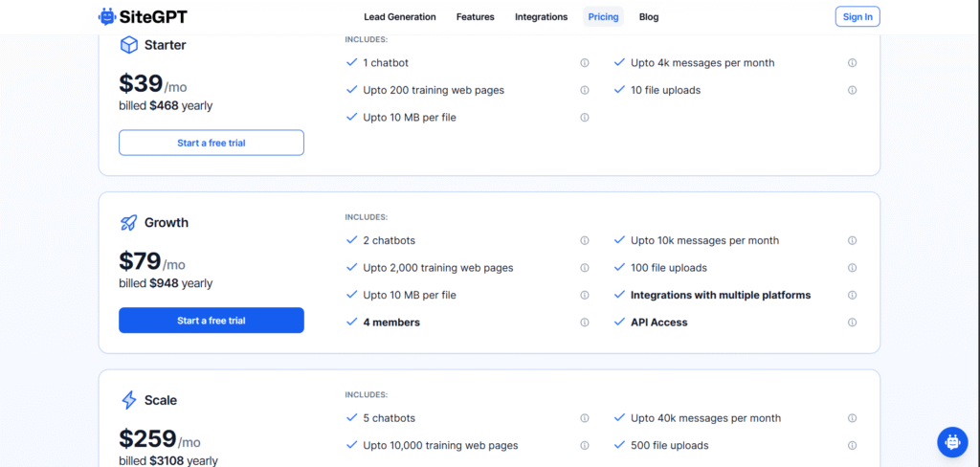Start a free trial for Growth plan
Viewport: 980px width, 467px height.
pos(212,320)
